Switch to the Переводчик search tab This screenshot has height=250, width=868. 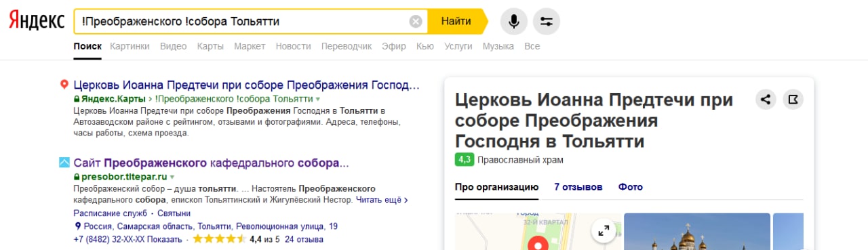(347, 46)
